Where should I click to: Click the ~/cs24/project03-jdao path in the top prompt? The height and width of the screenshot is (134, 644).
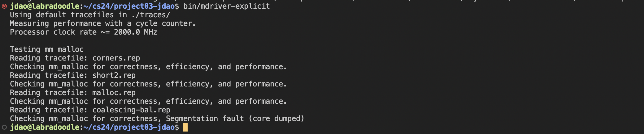129,6
